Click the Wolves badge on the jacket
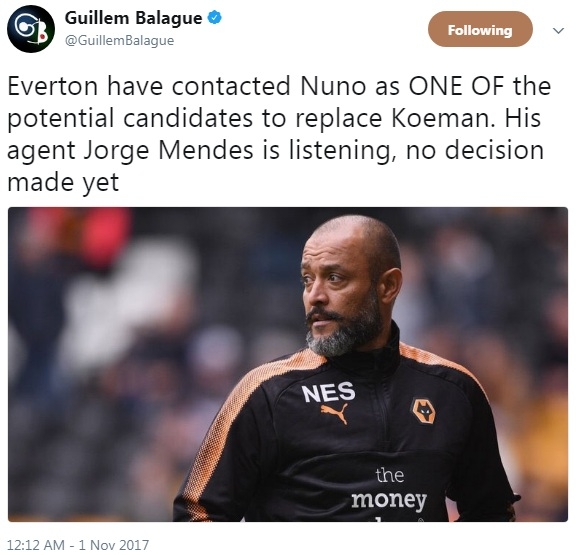The width and height of the screenshot is (577, 555). [x=424, y=411]
